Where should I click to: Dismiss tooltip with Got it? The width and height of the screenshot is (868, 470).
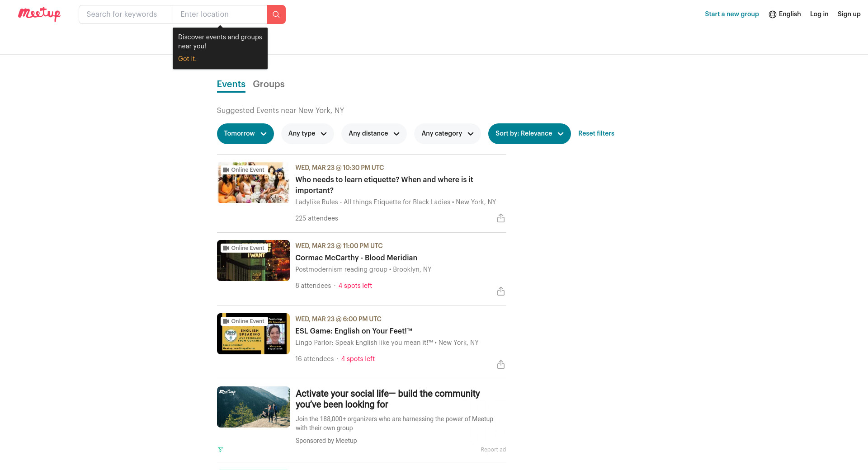[187, 59]
